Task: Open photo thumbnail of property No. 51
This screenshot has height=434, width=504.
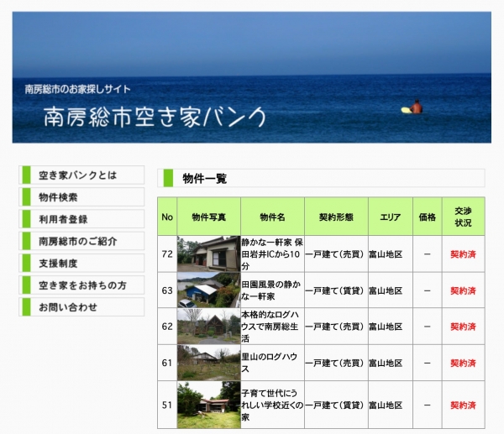Action: (209, 405)
